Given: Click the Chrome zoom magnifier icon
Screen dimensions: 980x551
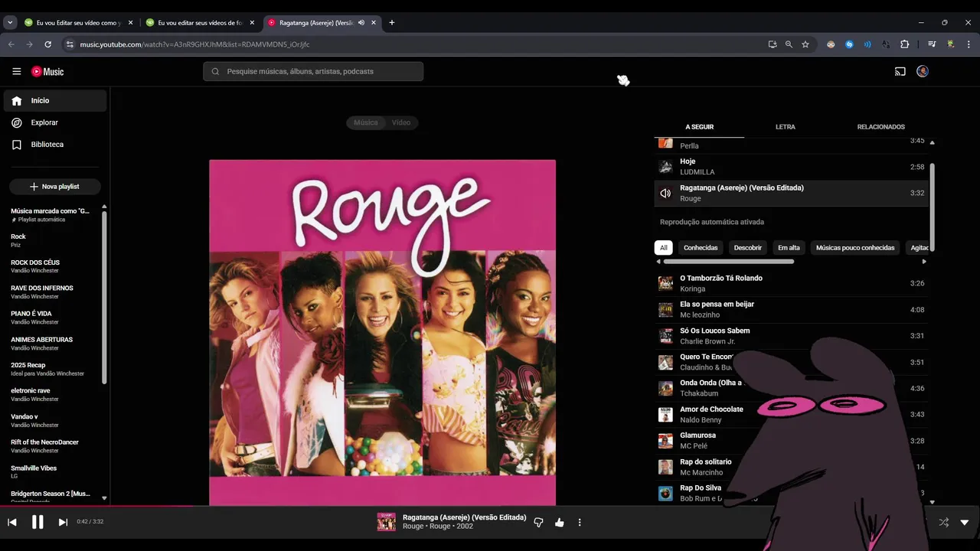Looking at the screenshot, I should [x=789, y=44].
